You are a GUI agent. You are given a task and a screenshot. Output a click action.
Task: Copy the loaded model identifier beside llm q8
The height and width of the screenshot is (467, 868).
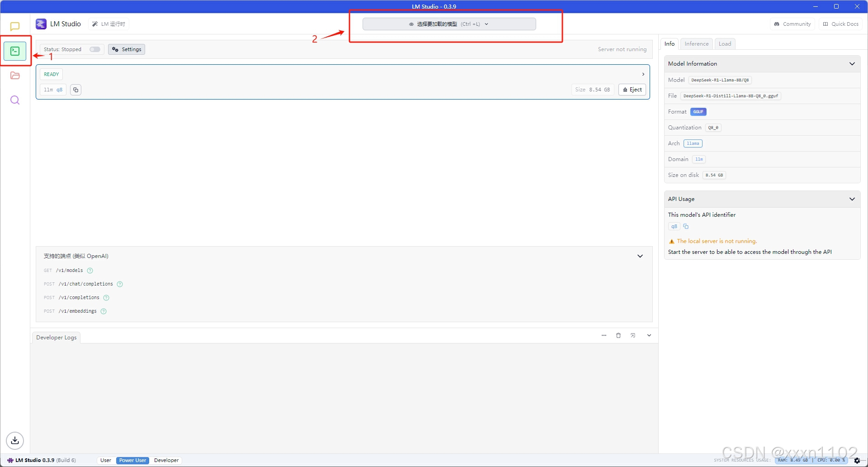point(76,90)
